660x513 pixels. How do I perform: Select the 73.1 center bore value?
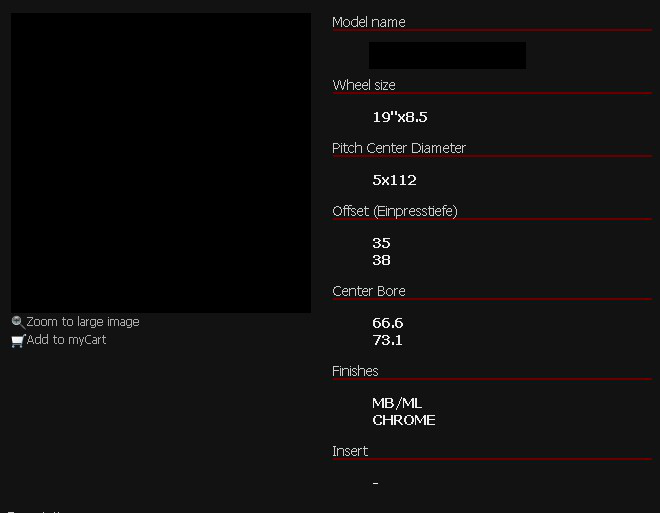[x=388, y=340]
